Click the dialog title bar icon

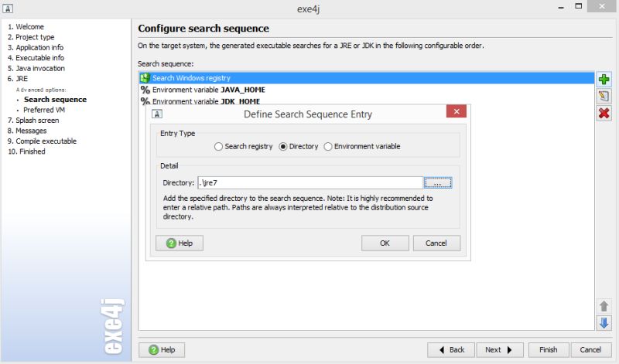coord(157,114)
